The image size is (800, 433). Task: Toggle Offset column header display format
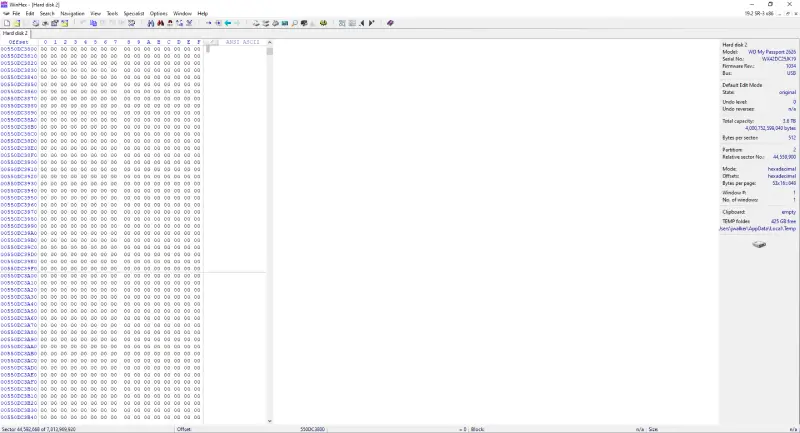[x=19, y=42]
